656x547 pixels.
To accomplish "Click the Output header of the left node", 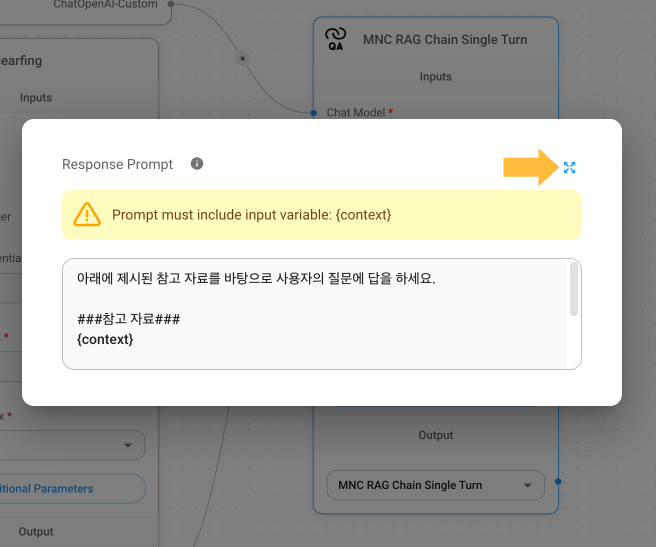I will [x=36, y=531].
